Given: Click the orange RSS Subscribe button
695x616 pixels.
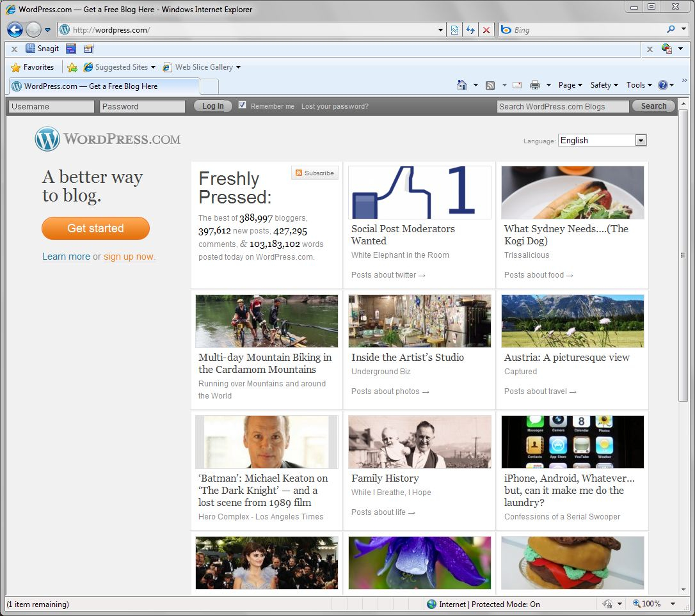Looking at the screenshot, I should [315, 173].
